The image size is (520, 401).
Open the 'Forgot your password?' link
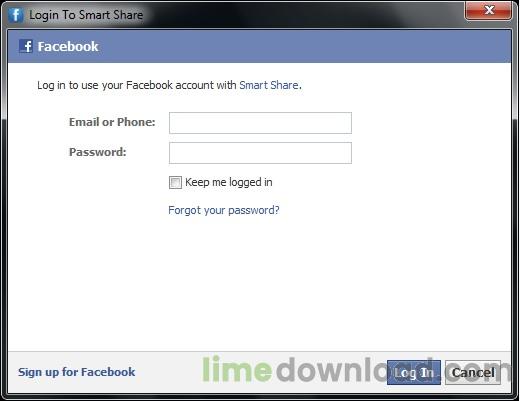224,210
